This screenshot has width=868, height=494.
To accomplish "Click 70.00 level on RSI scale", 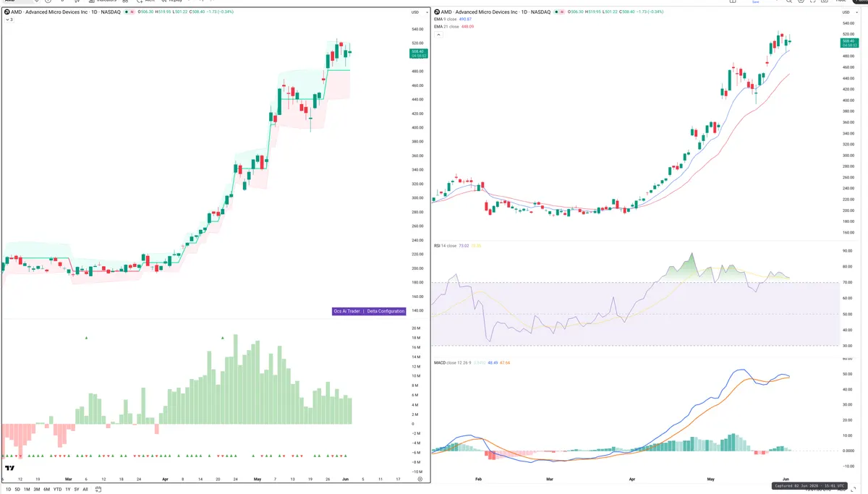I will click(847, 282).
